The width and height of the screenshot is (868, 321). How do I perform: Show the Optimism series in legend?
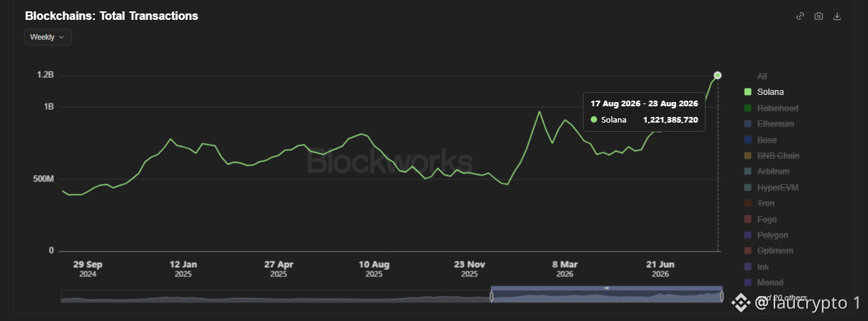(x=768, y=251)
